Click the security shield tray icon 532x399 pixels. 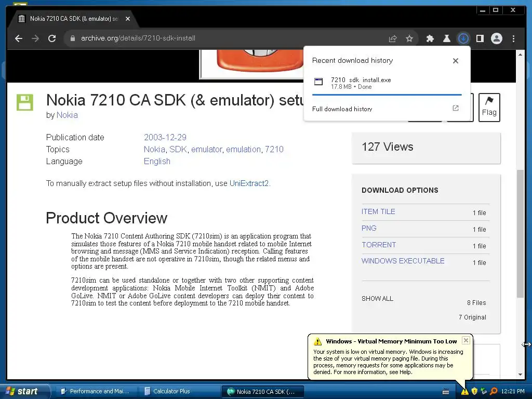click(474, 392)
